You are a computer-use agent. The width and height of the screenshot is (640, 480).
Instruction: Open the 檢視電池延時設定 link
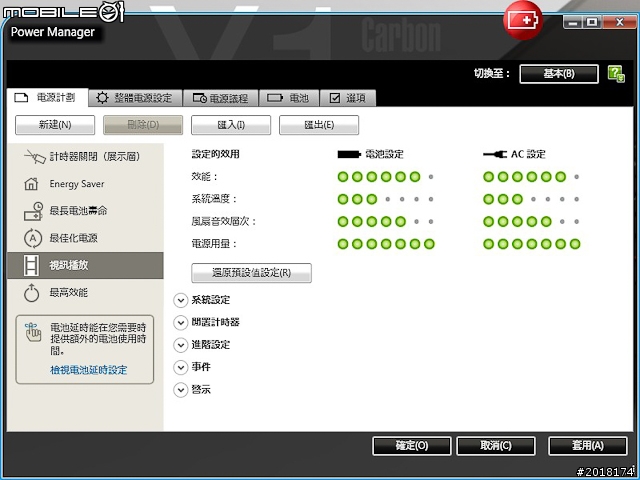click(89, 370)
